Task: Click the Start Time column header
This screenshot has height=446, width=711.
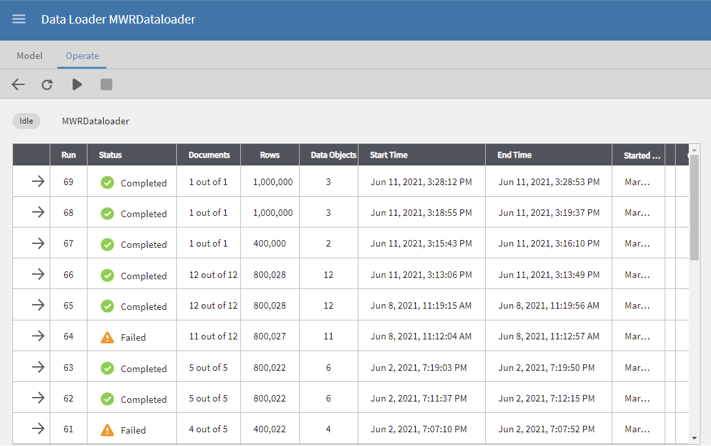Action: 389,155
